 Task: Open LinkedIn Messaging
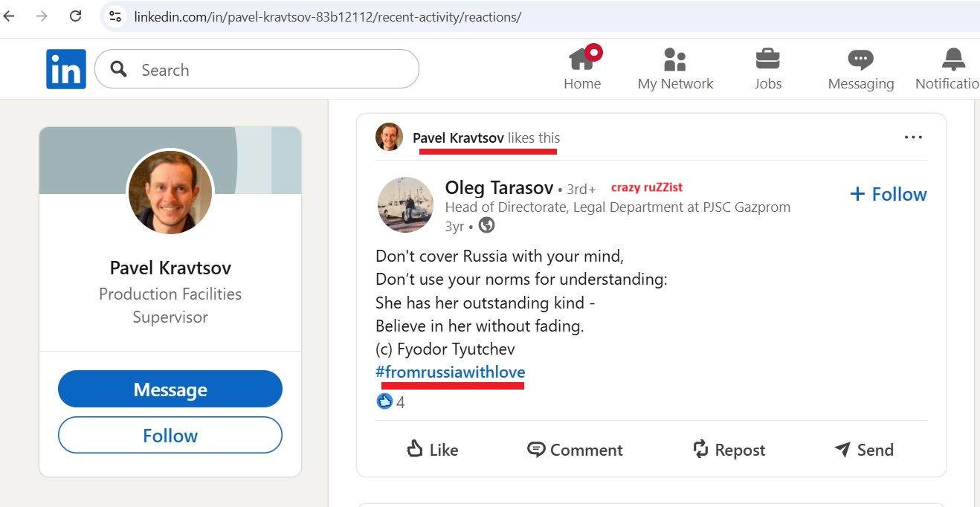click(x=860, y=67)
